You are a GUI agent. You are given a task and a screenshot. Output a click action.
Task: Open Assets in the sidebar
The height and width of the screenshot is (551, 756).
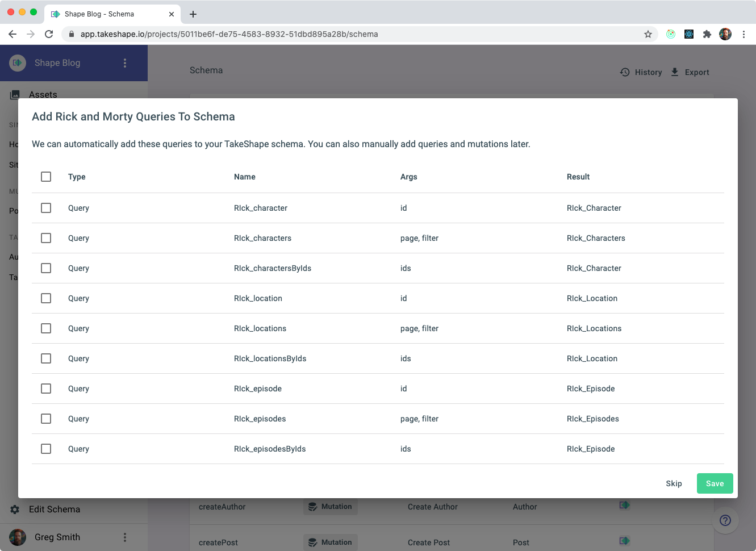(43, 95)
